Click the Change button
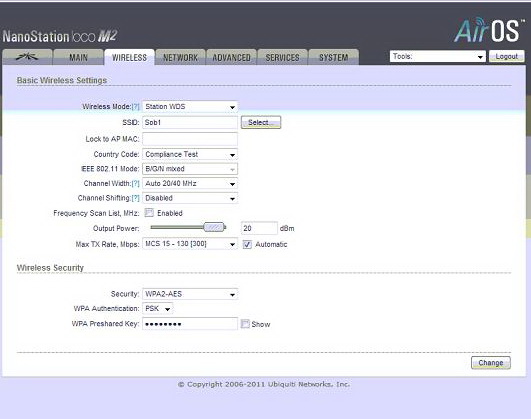Viewport: 531px width, 419px height. (x=491, y=363)
